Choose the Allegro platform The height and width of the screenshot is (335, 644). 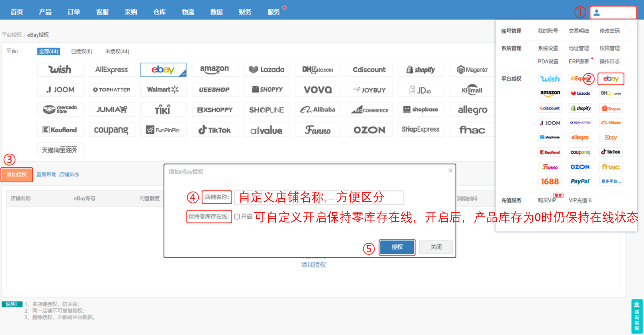(x=472, y=109)
